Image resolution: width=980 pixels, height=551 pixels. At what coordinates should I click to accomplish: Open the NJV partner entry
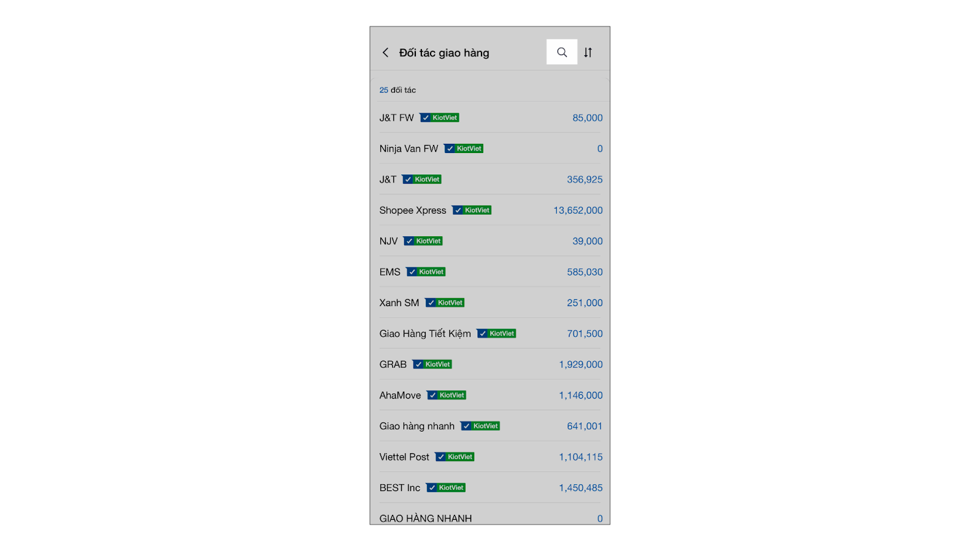388,241
